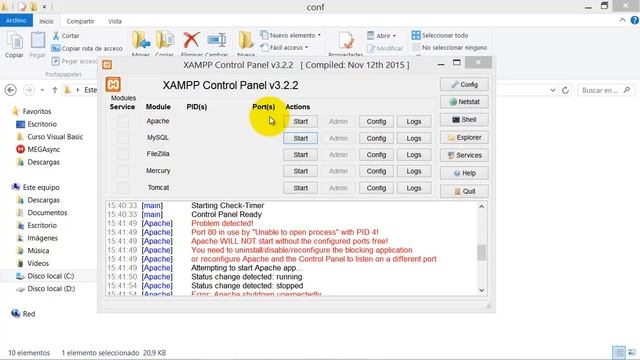The image size is (640, 360).
Task: Open Config for Apache row
Action: point(376,122)
